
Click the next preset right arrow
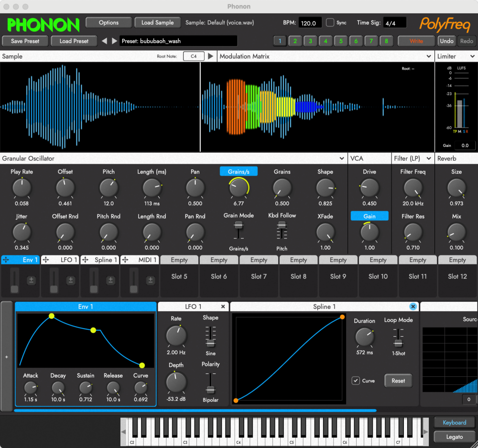coord(114,41)
